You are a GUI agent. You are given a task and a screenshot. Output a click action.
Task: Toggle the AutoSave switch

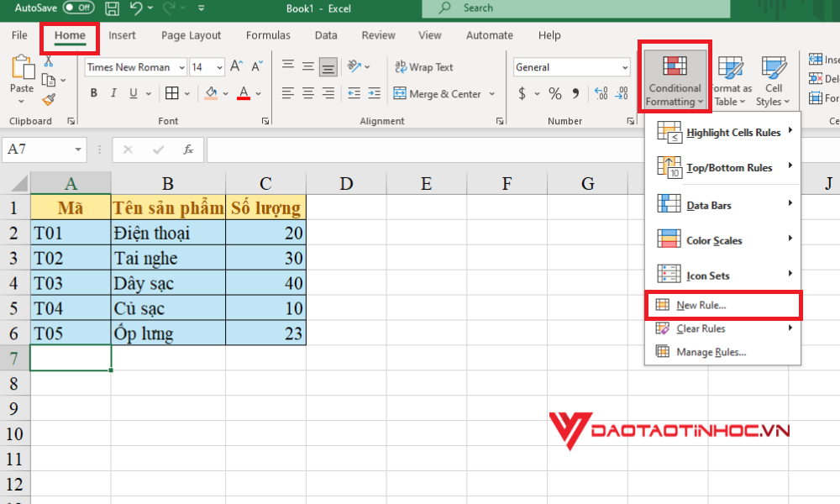(78, 8)
